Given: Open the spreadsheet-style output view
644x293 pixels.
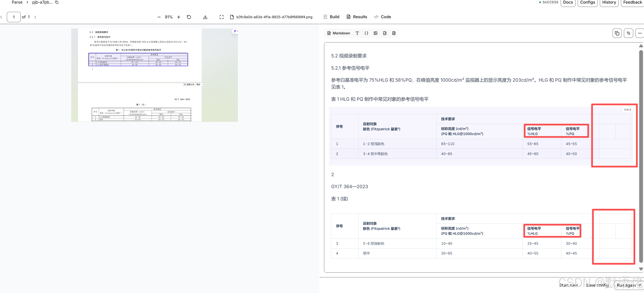Looking at the screenshot, I should coord(385,33).
